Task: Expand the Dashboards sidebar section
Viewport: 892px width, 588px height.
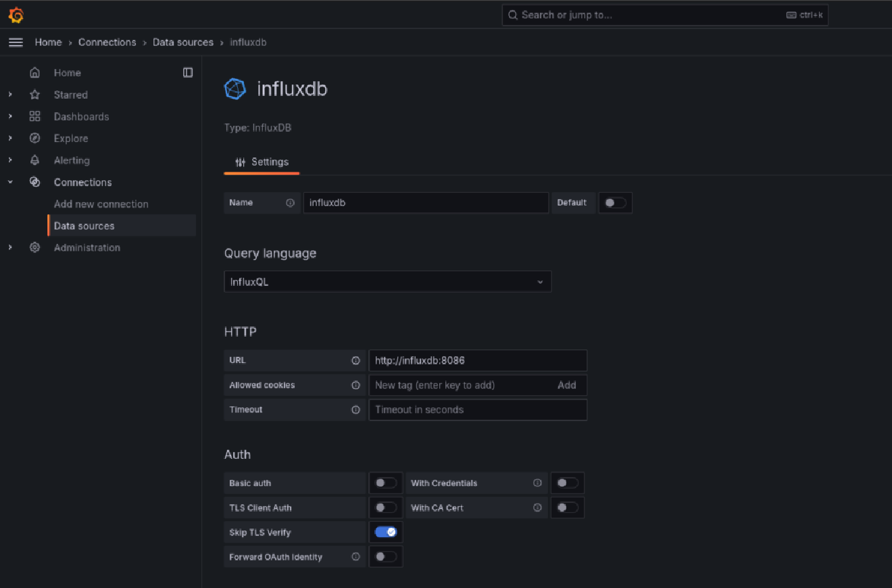Action: click(10, 116)
